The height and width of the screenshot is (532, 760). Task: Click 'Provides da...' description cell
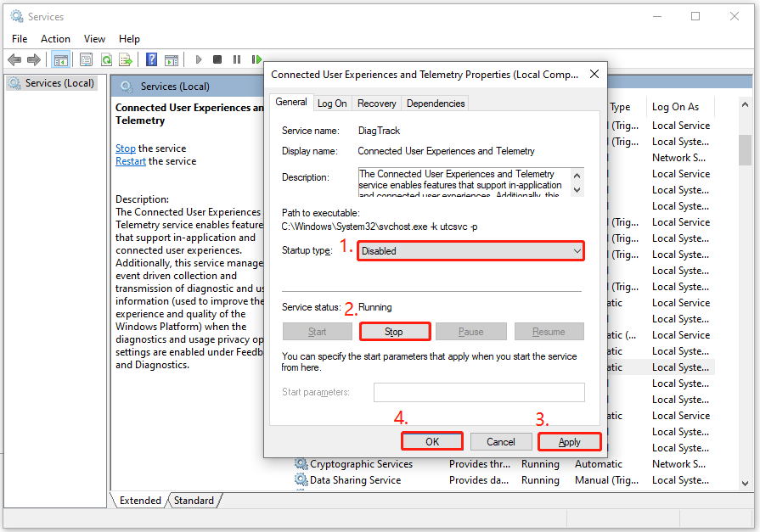478,479
